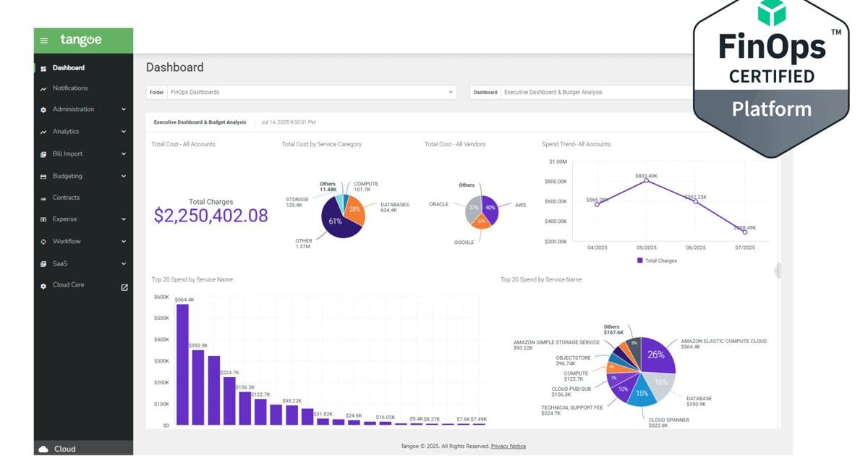Click the 10% Technical Support Fee slice
Viewport: 868px width, 456px height.
pos(622,389)
